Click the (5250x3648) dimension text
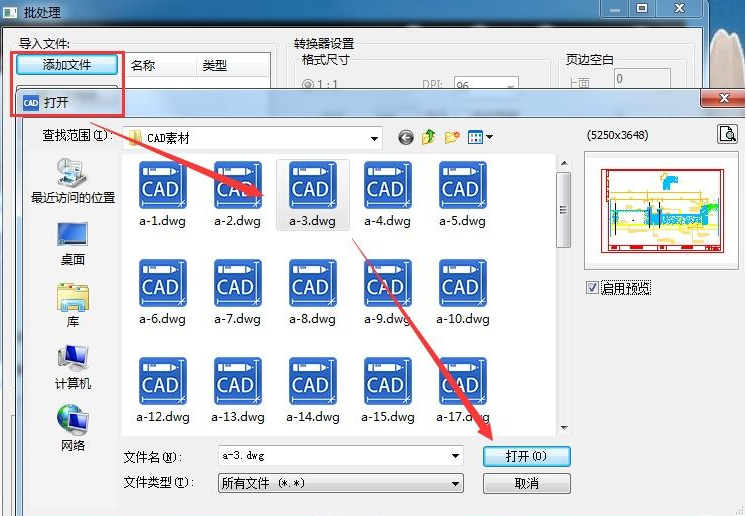 point(617,135)
